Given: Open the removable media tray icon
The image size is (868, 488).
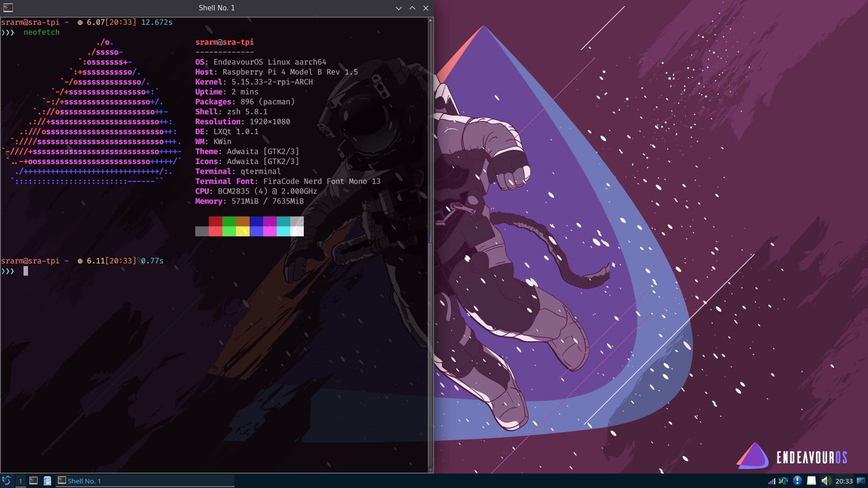Looking at the screenshot, I should point(811,481).
